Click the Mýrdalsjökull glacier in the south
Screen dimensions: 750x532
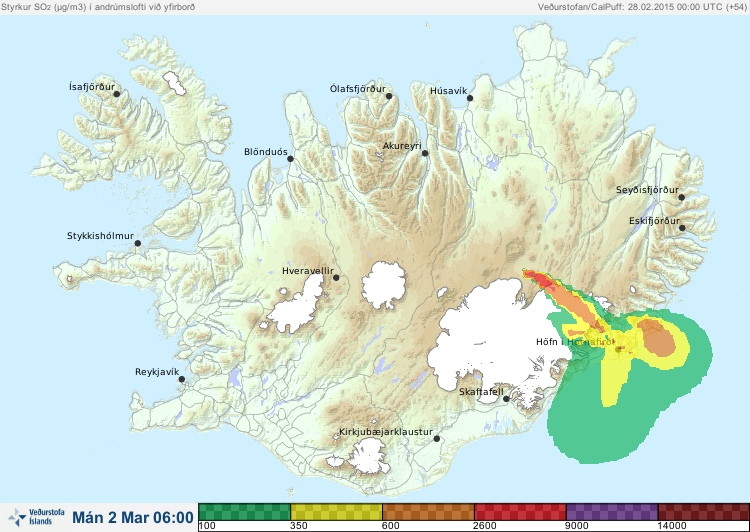[x=368, y=456]
